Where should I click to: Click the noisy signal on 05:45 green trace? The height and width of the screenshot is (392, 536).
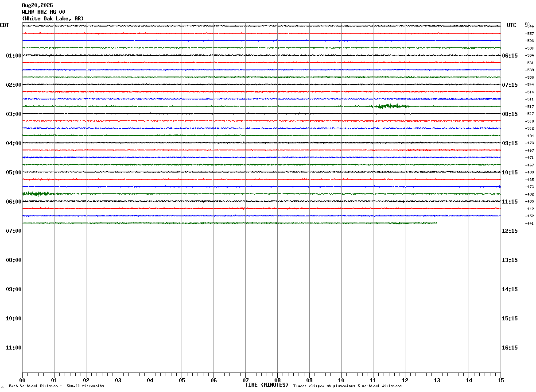38,194
